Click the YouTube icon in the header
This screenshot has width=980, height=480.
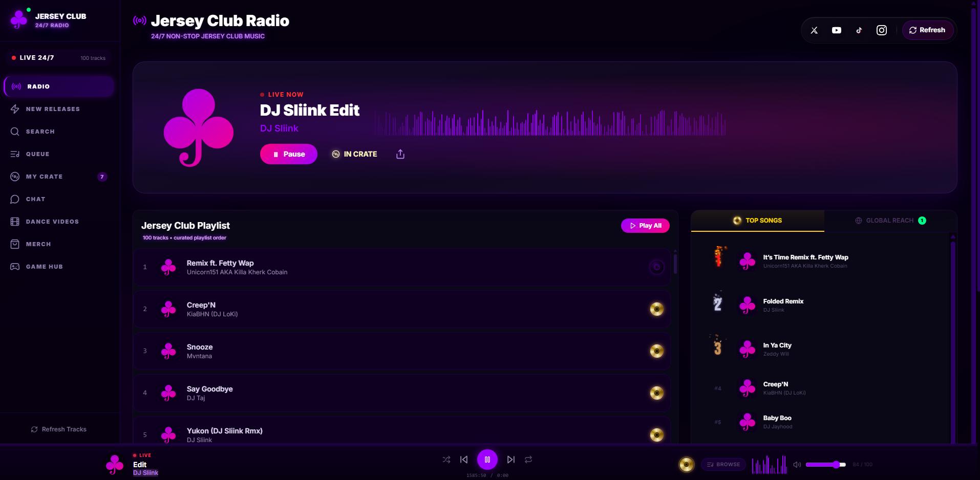click(x=836, y=30)
